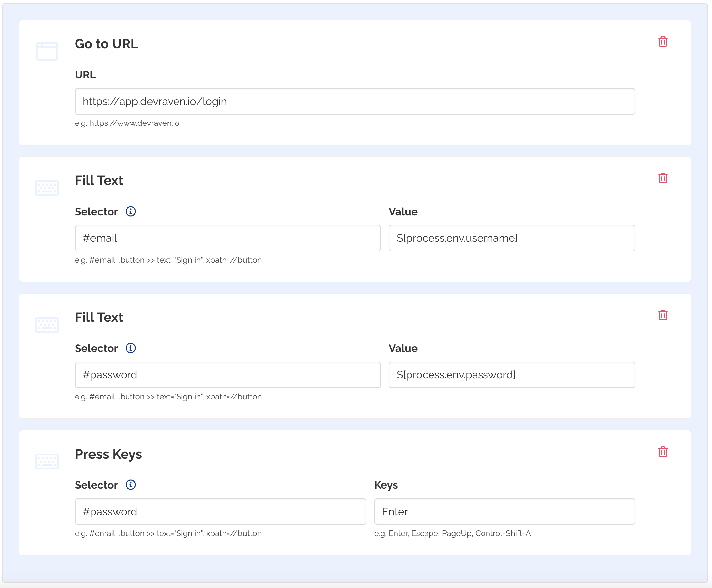This screenshot has width=712, height=588.
Task: Click the ${process.env.password} value field
Action: coord(511,374)
